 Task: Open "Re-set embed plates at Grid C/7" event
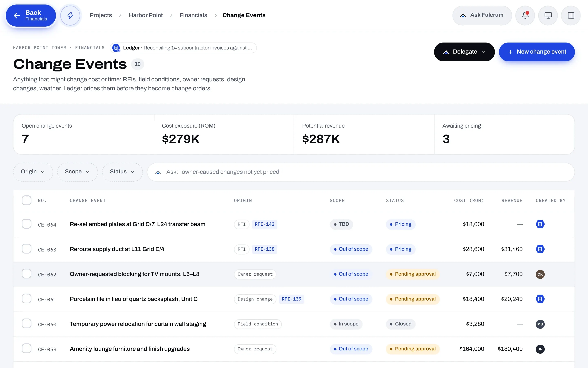pos(138,224)
